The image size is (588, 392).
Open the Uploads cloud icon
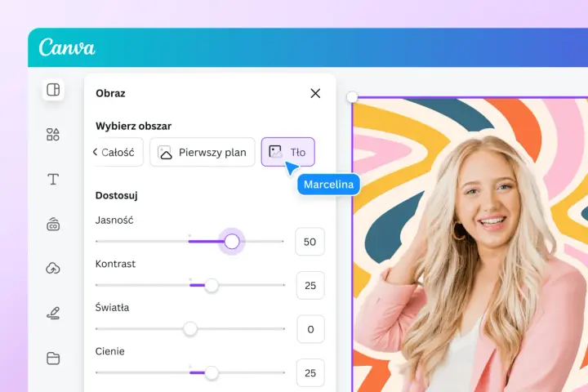tap(53, 268)
